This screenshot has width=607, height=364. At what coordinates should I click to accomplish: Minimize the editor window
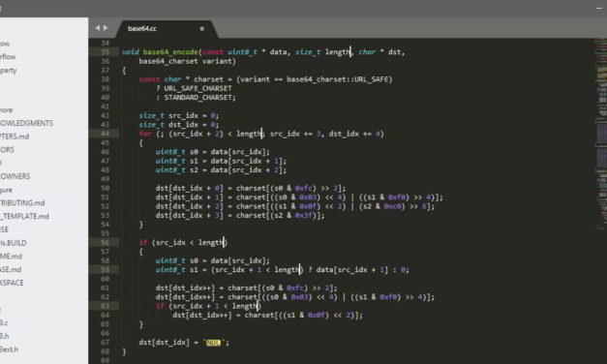click(x=599, y=8)
